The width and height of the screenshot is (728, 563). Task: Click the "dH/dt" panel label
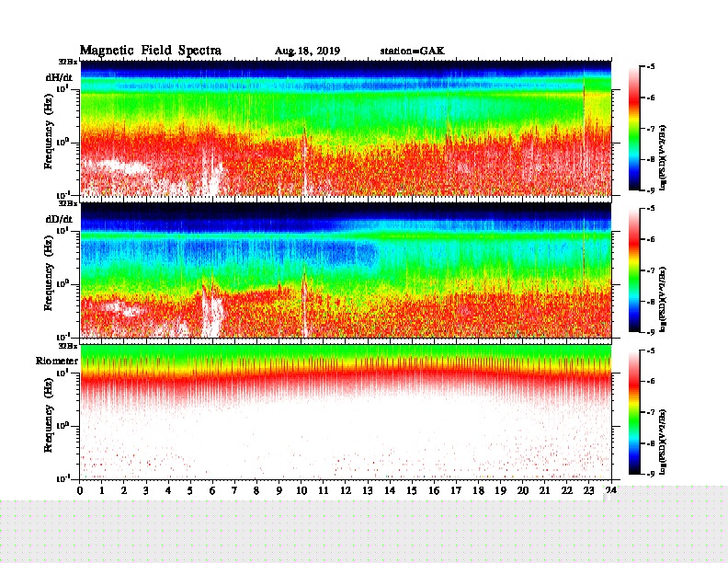(x=59, y=77)
